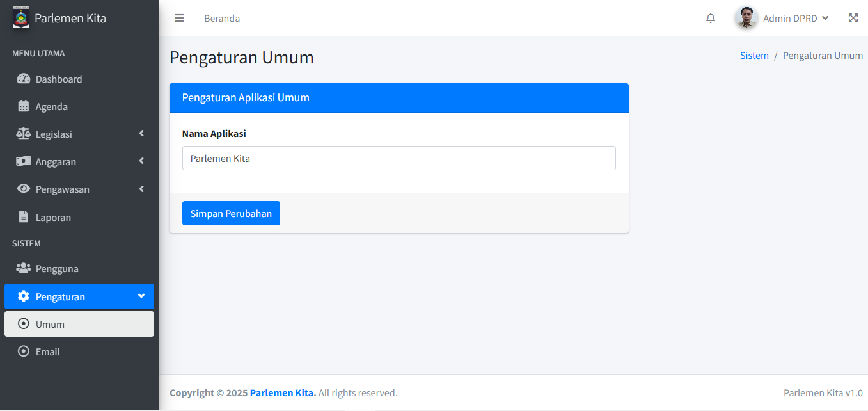Expand the Pengawasan menu chevron

pos(141,189)
